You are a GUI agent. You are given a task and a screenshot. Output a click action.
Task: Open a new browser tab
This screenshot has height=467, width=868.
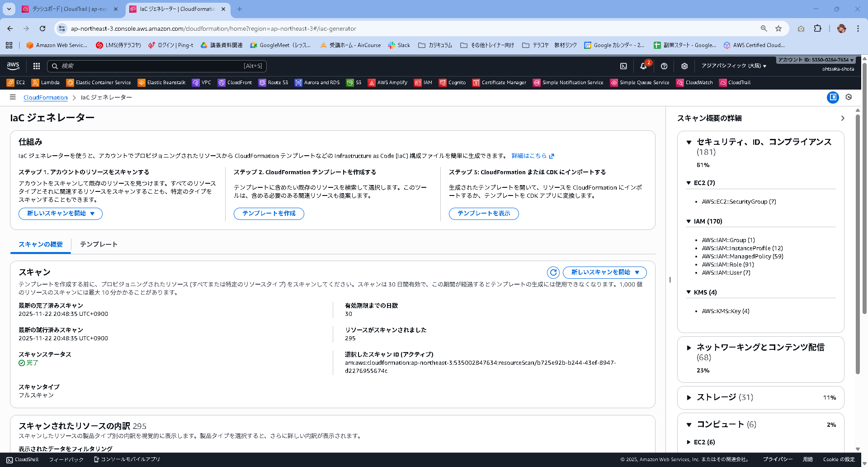coord(240,9)
